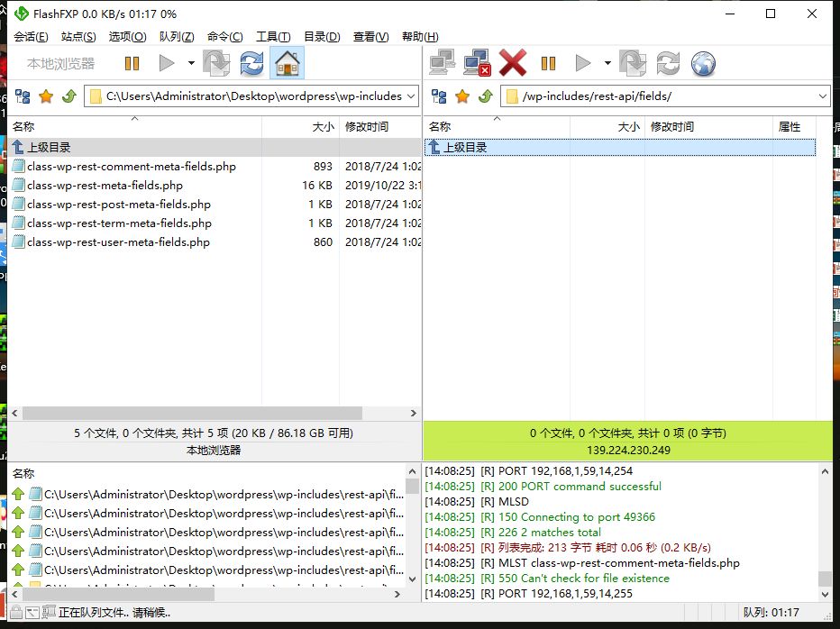Open the 工具(T) menu
The height and width of the screenshot is (629, 840).
(x=273, y=36)
